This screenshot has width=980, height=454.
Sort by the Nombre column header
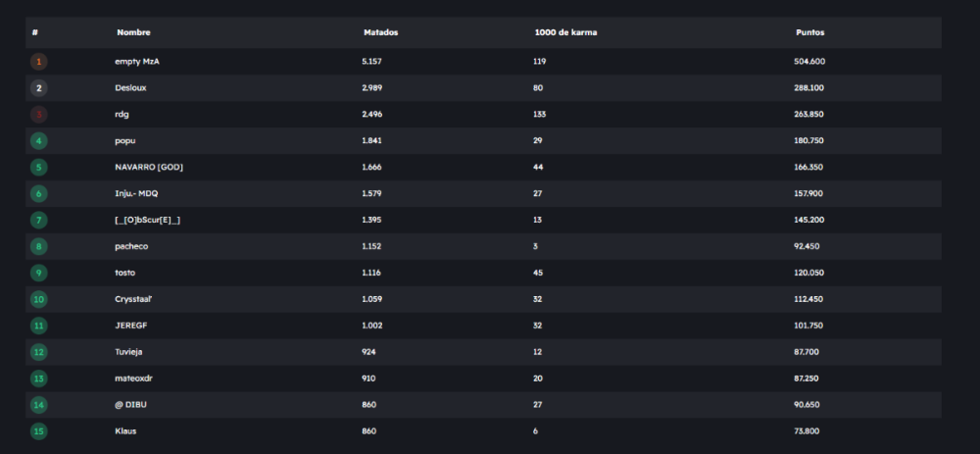pos(133,32)
